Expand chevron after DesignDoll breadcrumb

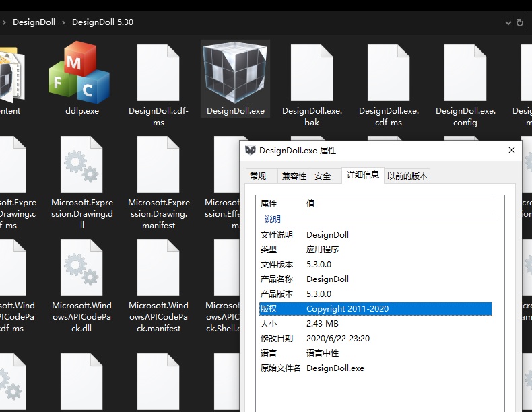[x=63, y=22]
